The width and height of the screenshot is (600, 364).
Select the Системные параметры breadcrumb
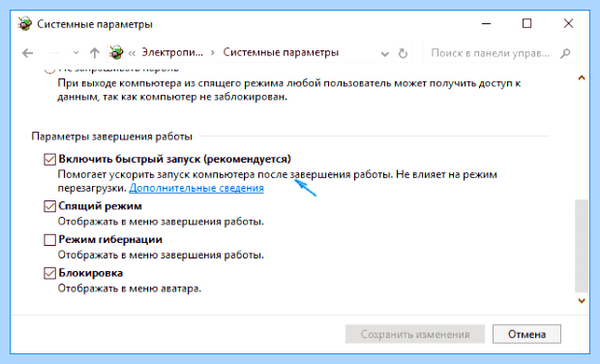pos(281,52)
